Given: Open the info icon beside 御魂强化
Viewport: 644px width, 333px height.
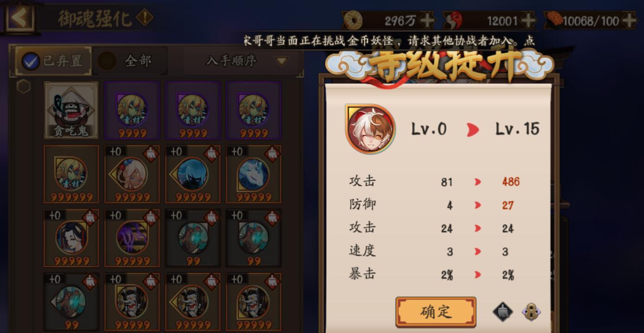Looking at the screenshot, I should (145, 19).
